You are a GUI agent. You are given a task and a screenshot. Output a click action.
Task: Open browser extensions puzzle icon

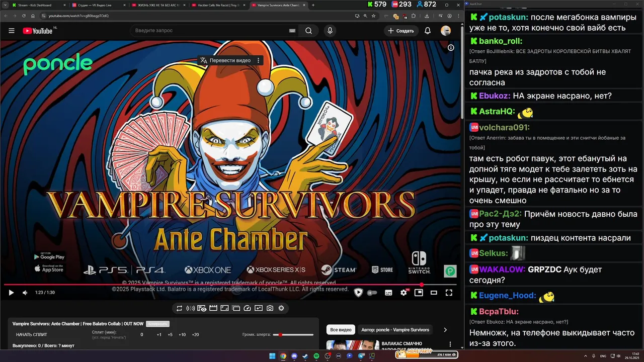(414, 16)
